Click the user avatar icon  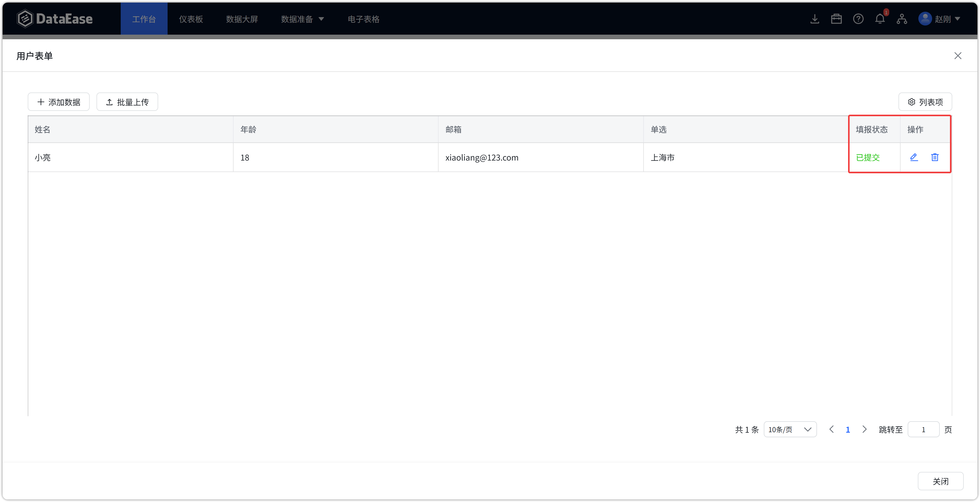pos(925,19)
